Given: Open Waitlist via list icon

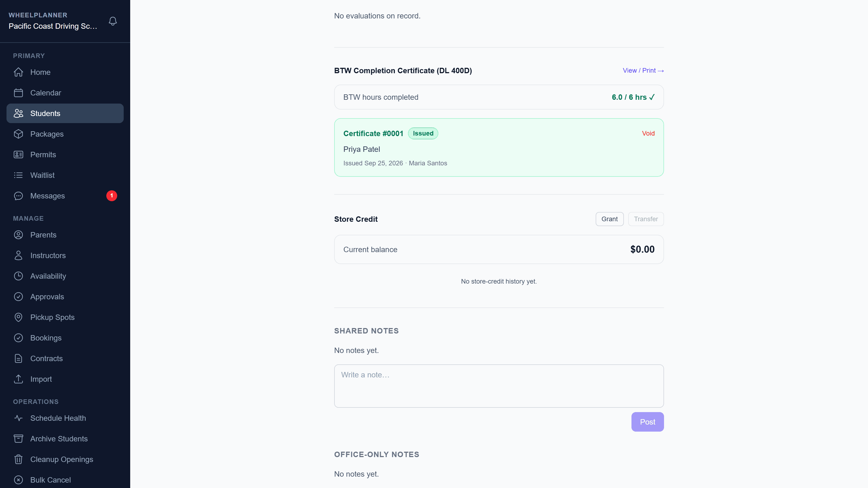Looking at the screenshot, I should click(x=18, y=175).
